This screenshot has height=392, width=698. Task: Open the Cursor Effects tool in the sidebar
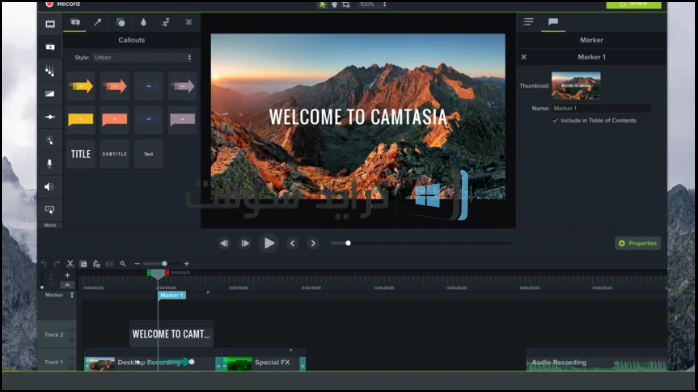(x=50, y=140)
